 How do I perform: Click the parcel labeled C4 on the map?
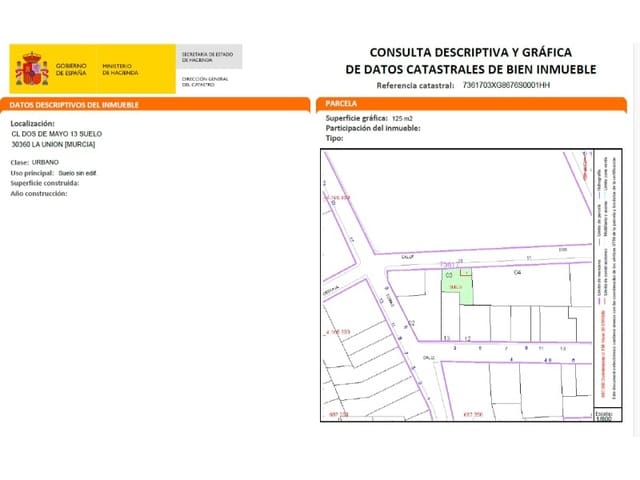[518, 272]
